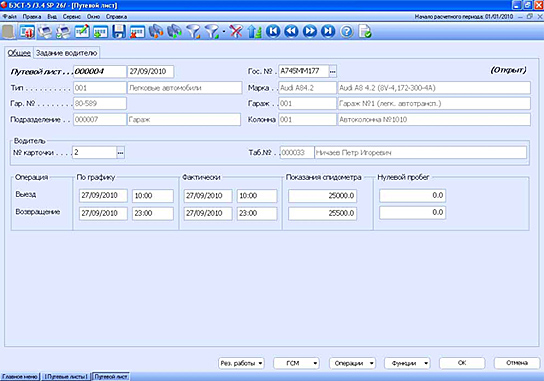
Task: Go to previous record rewind icon
Action: click(291, 32)
